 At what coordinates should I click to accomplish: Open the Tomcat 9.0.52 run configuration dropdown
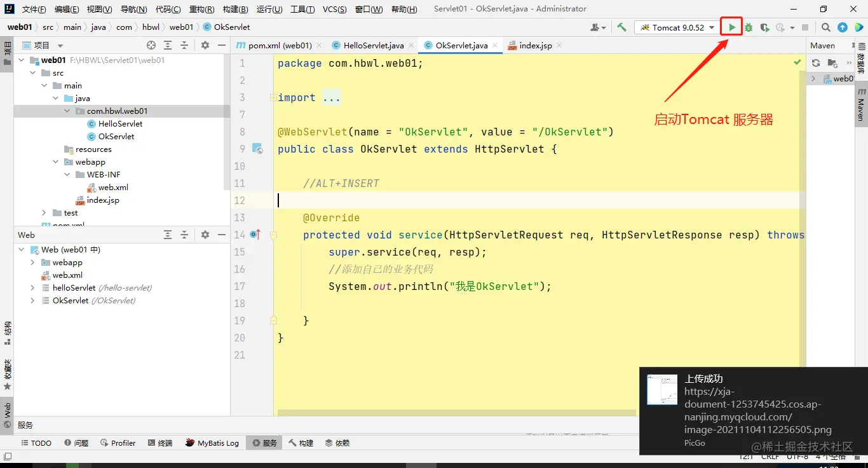[677, 27]
